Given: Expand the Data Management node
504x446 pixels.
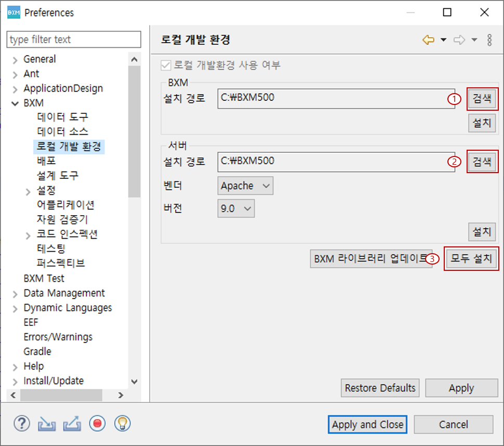Looking at the screenshot, I should coord(15,294).
